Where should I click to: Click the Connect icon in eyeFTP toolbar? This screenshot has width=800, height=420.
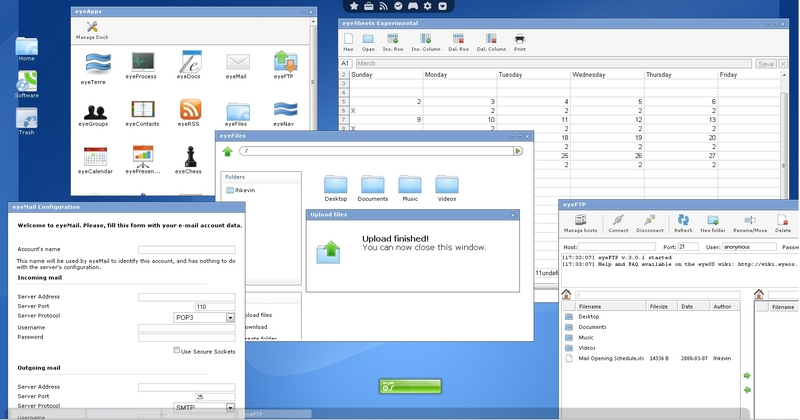[618, 221]
